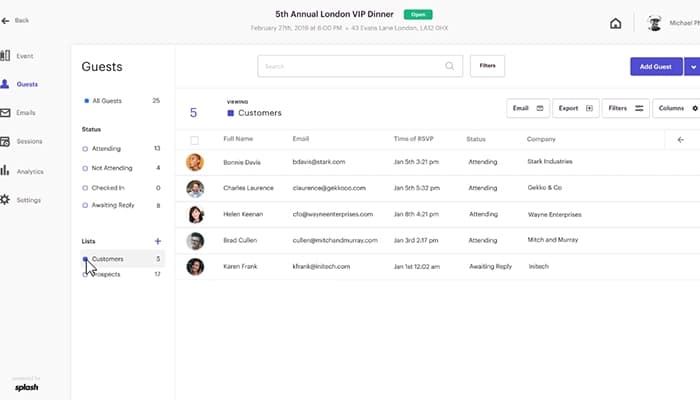
Task: Open Bonnie Davis's avatar
Action: pos(195,161)
